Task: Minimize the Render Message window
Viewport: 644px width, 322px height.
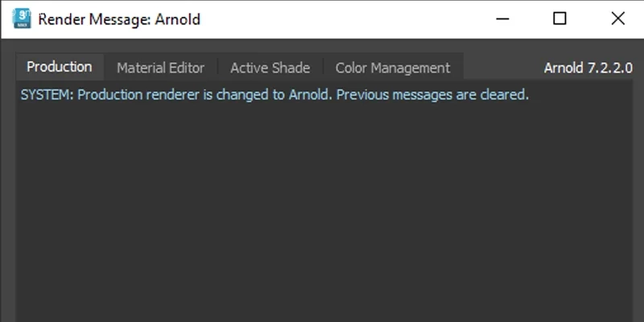Action: [x=502, y=19]
